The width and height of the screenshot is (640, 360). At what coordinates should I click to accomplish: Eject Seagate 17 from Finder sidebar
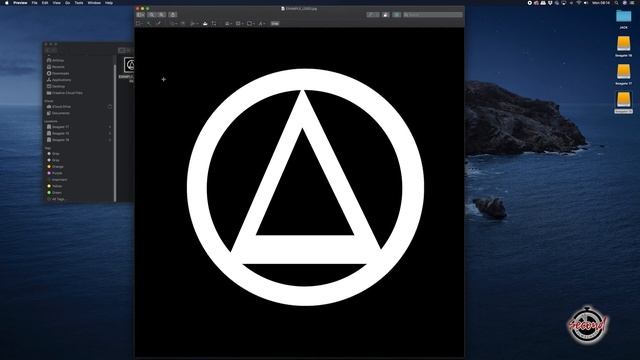tap(110, 127)
